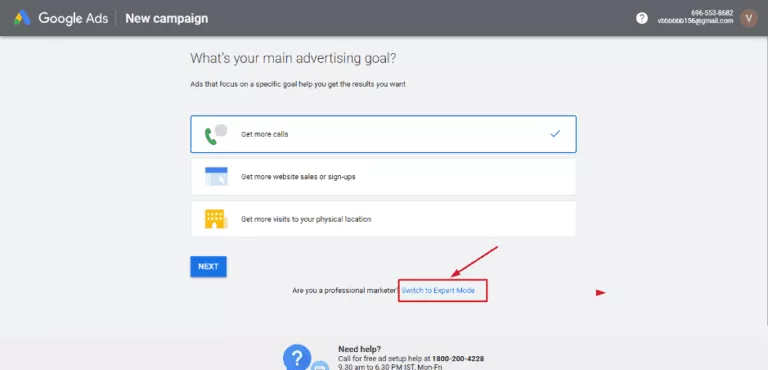Open the account avatar labeled V

(748, 18)
